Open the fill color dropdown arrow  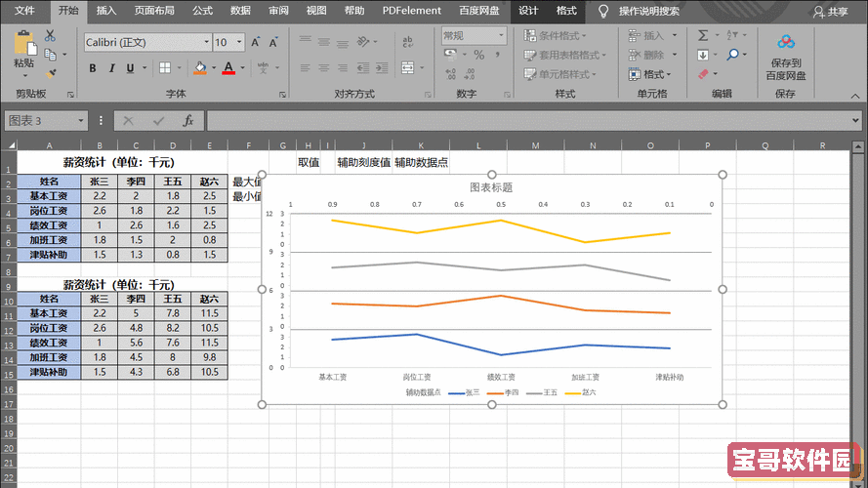[x=214, y=68]
